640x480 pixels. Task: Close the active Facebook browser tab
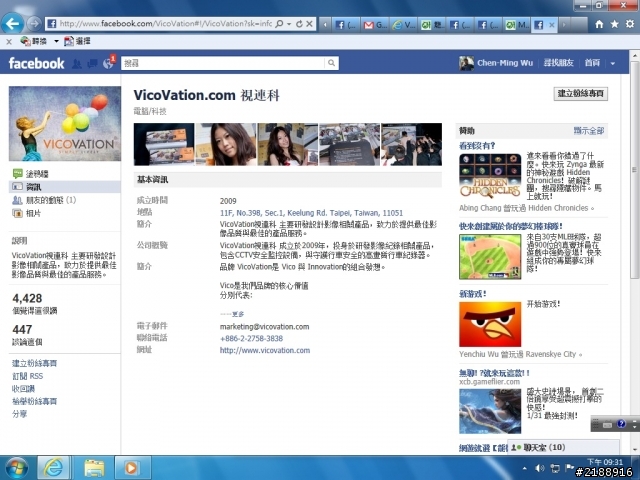[x=551, y=25]
